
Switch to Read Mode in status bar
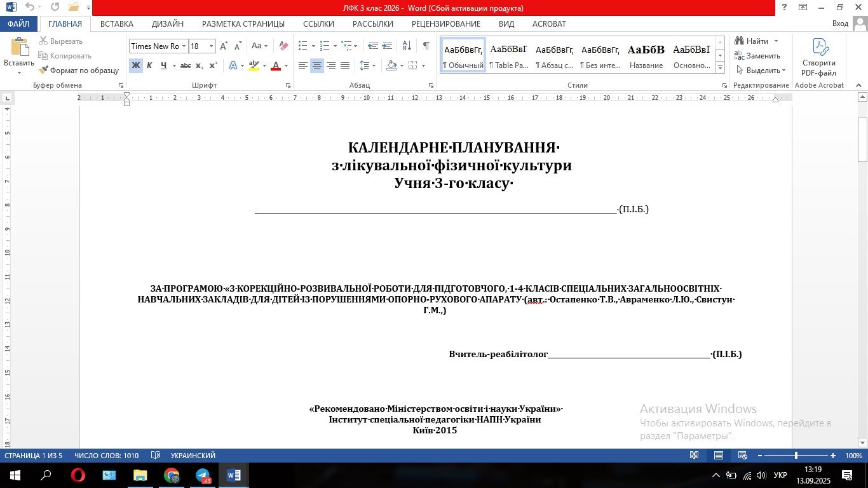[x=695, y=456]
